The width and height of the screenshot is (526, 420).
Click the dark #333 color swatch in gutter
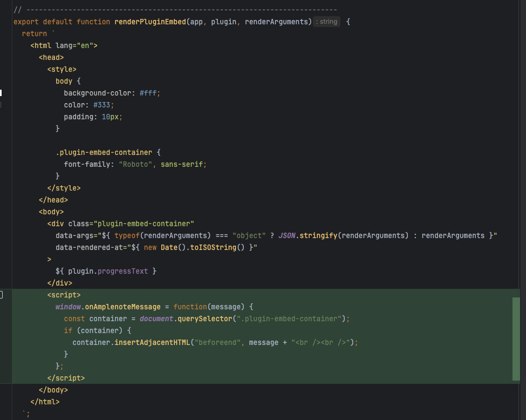click(1, 105)
